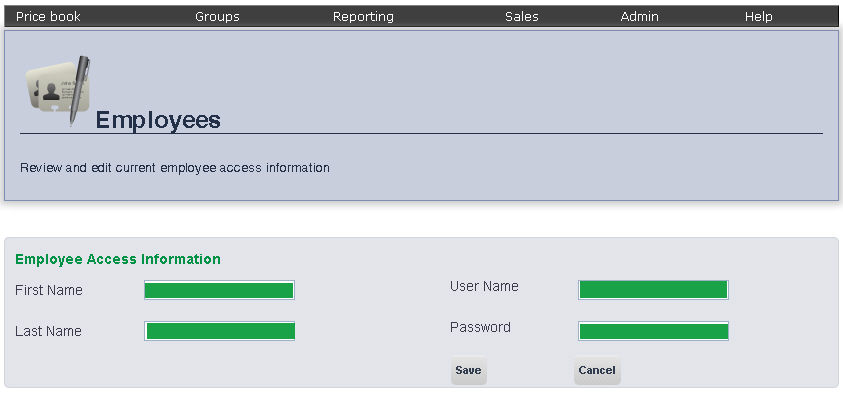Click the review and edit description text
Viewport: 843px width, 396px height.
[x=175, y=168]
